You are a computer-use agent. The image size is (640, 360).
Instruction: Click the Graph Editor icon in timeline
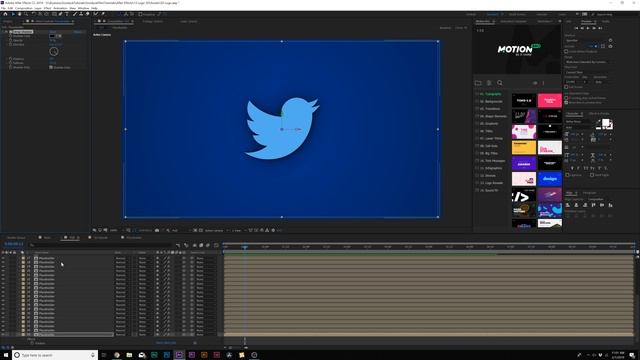coord(216,245)
